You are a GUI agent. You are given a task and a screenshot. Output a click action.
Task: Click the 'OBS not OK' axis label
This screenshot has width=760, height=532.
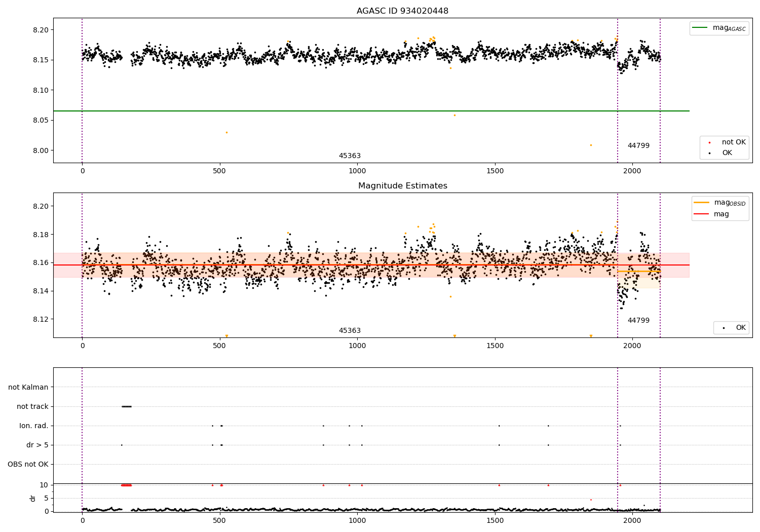(28, 464)
